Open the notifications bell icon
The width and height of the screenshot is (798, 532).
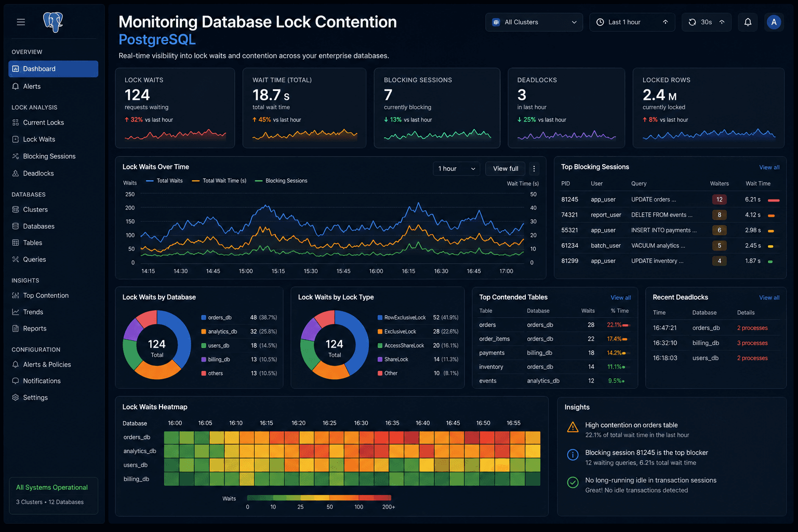click(748, 22)
